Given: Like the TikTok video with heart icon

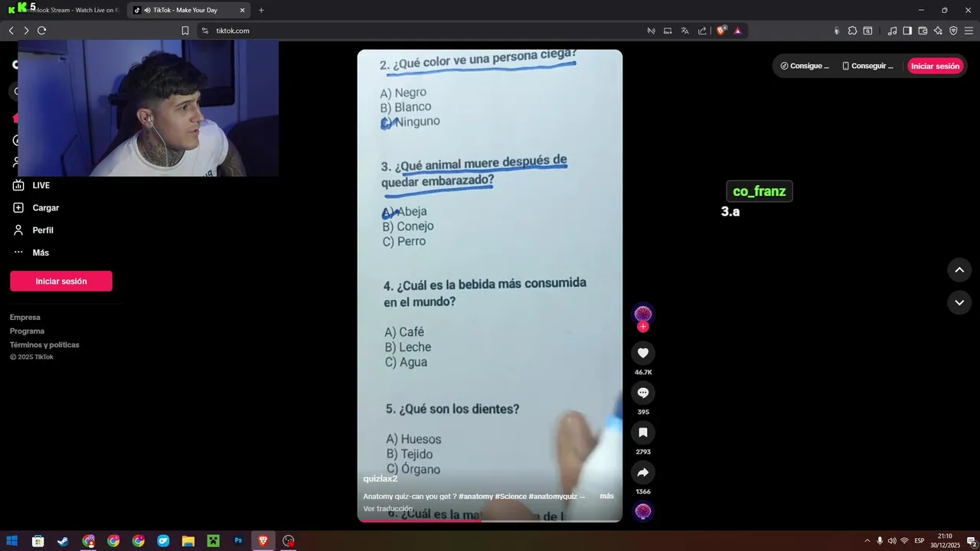Looking at the screenshot, I should 643,353.
